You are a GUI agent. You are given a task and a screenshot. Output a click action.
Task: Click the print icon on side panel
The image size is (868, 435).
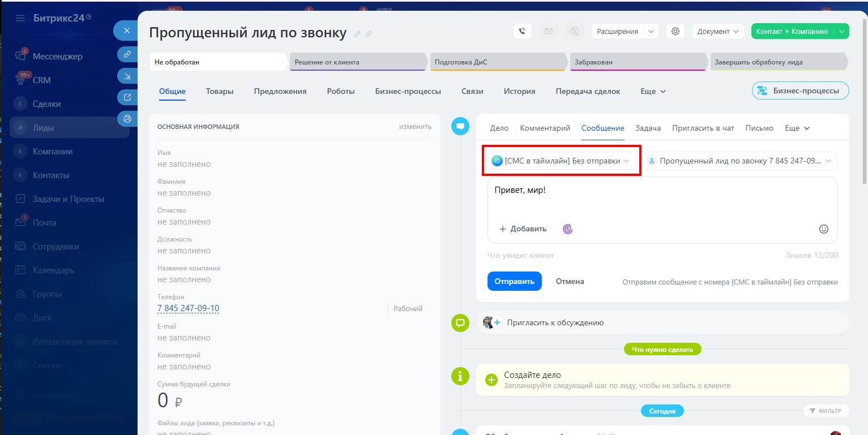pos(127,119)
